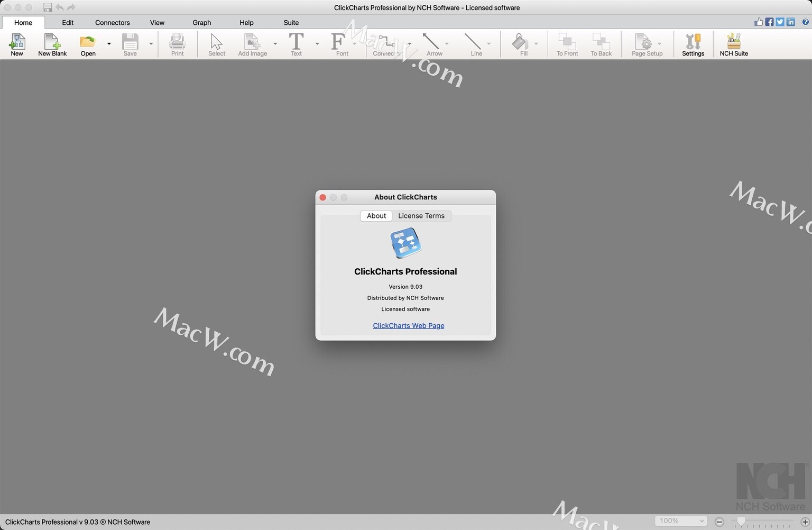Click the "Licensed software" line in dialog
The image size is (812, 530).
click(405, 309)
